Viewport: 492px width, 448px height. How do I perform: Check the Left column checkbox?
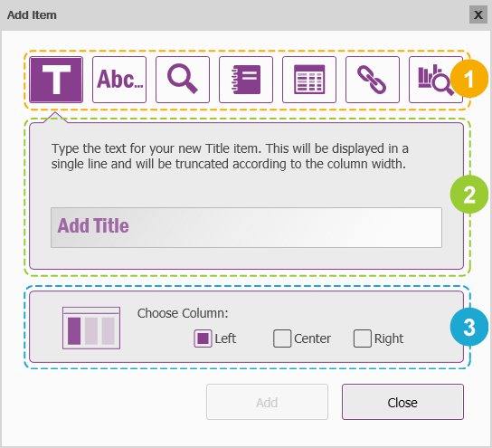[203, 338]
